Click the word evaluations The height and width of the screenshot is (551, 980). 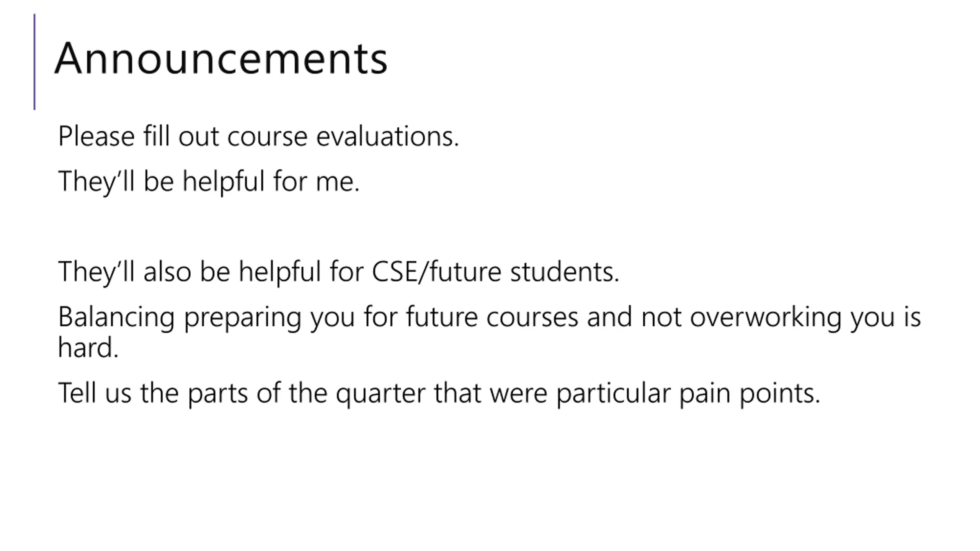coord(387,136)
